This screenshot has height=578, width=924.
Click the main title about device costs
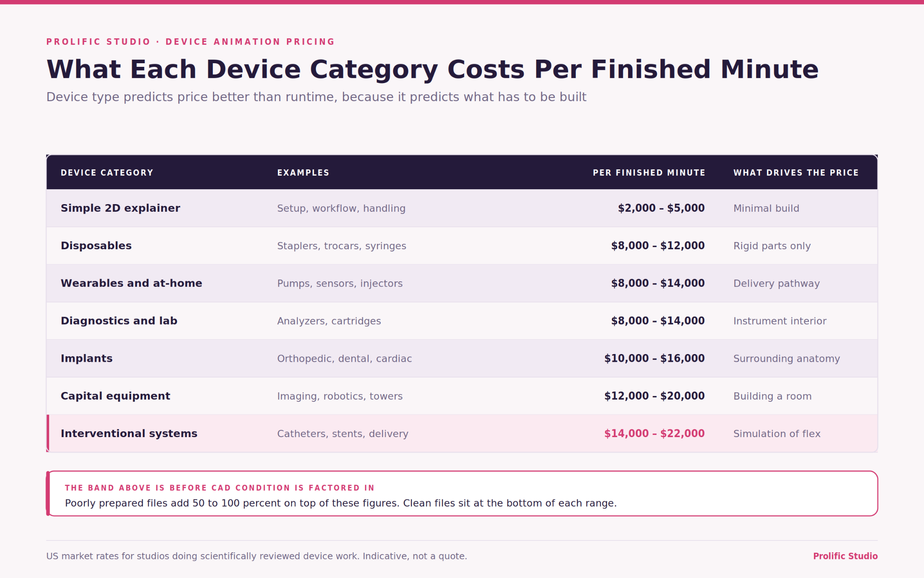tap(432, 70)
